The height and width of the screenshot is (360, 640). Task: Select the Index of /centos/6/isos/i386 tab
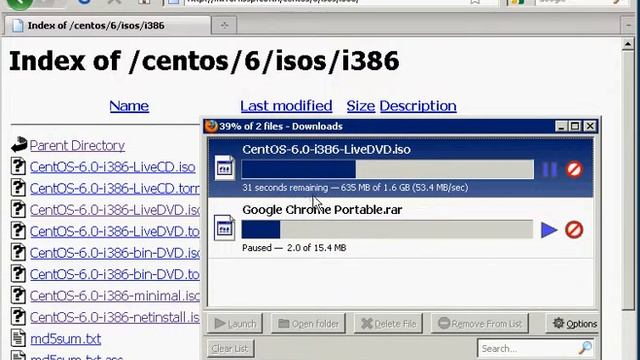point(107,25)
